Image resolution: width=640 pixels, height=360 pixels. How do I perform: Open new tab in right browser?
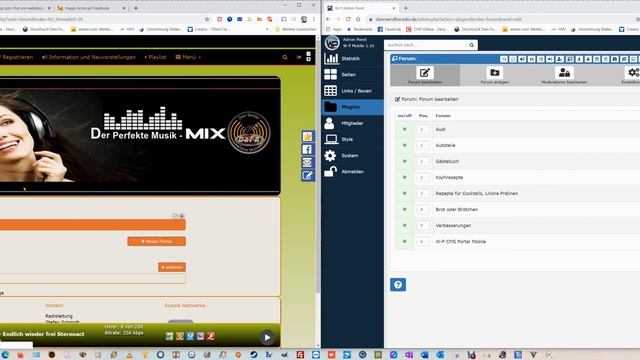(x=406, y=8)
